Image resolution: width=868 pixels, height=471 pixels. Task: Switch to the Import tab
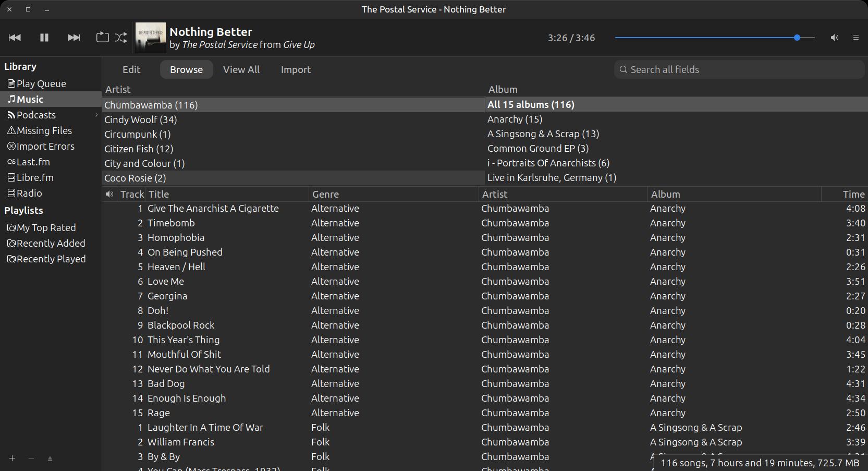click(295, 69)
